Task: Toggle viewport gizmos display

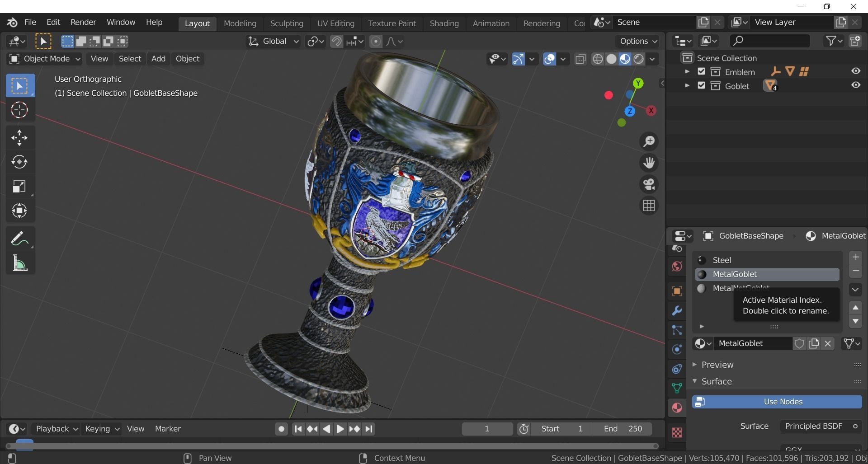Action: coord(519,59)
